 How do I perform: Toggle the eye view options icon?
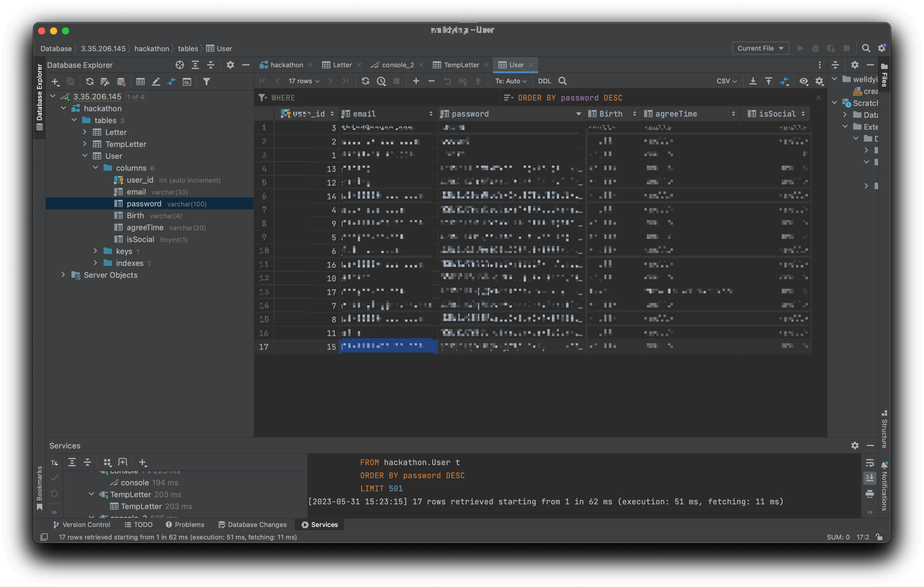[804, 81]
